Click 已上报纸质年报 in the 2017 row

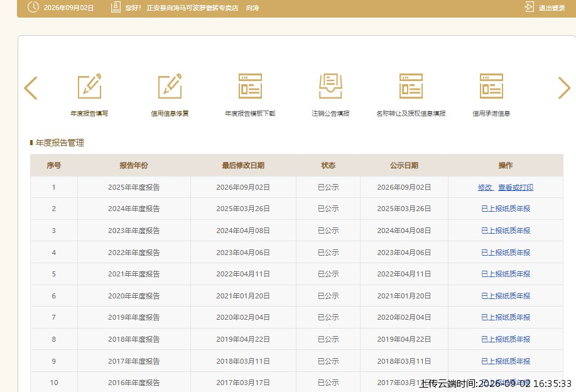click(x=506, y=361)
